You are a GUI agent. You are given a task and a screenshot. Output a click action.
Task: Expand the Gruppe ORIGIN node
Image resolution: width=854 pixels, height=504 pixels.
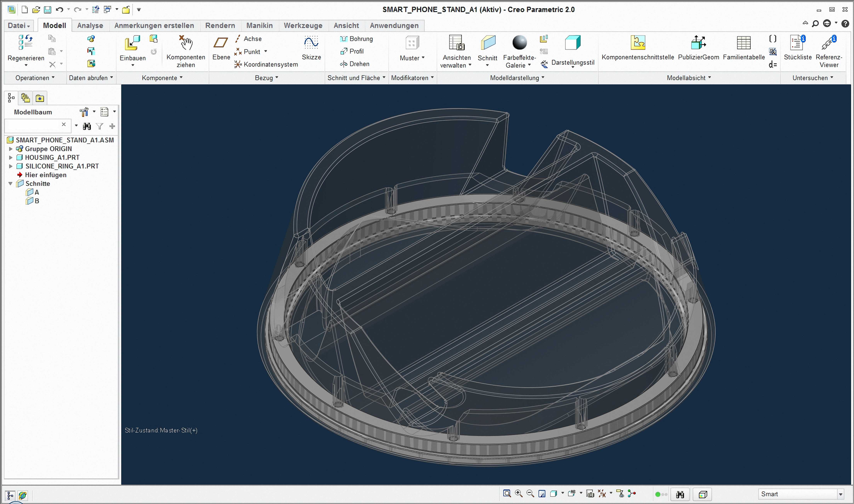11,149
